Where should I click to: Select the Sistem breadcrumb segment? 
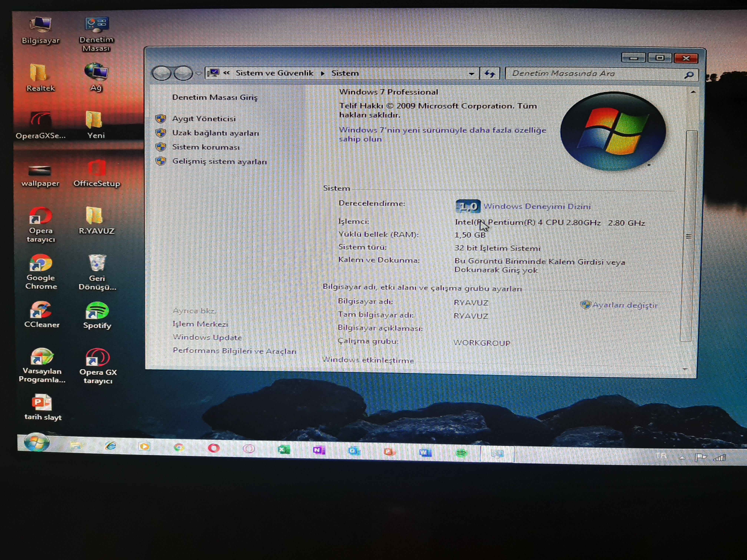[x=345, y=73]
